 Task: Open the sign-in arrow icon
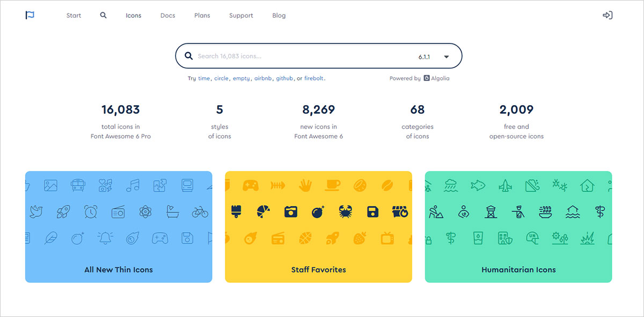click(x=608, y=15)
